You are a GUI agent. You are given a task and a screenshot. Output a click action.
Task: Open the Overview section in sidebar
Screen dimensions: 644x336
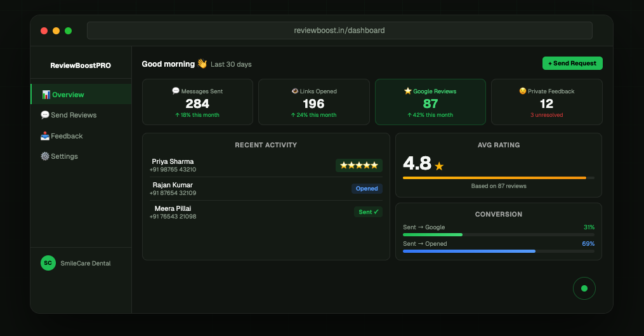[x=81, y=94]
